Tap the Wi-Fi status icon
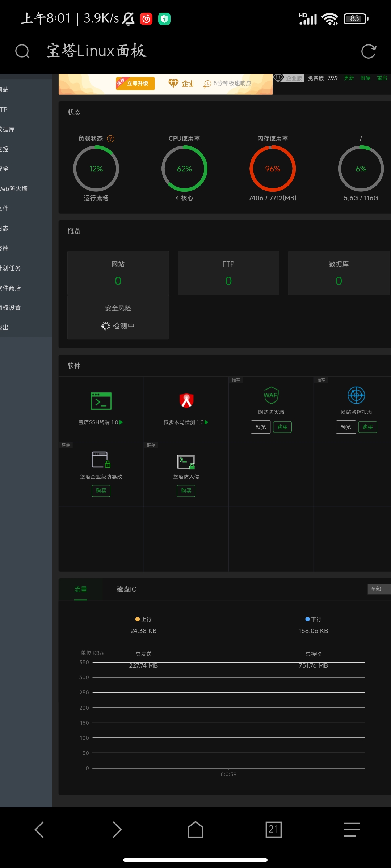The height and width of the screenshot is (868, 391). pyautogui.click(x=330, y=19)
